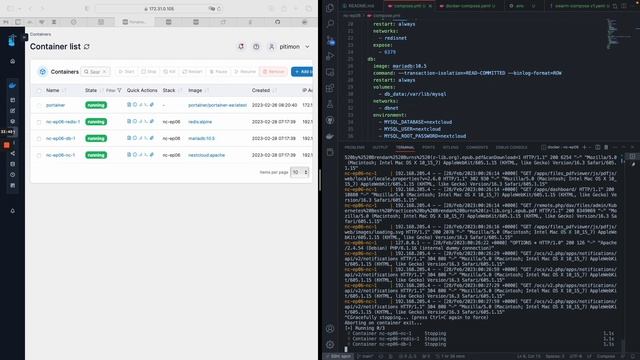Open VS Code Source Control view

coord(330,40)
